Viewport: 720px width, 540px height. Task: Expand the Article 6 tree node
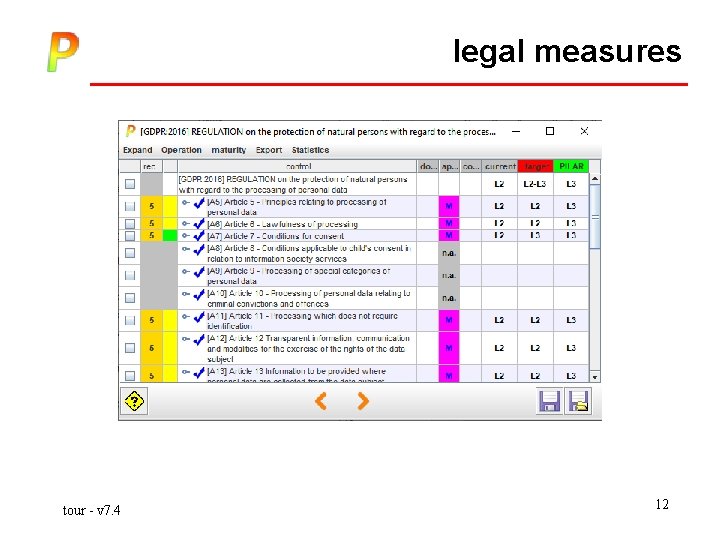tap(186, 224)
